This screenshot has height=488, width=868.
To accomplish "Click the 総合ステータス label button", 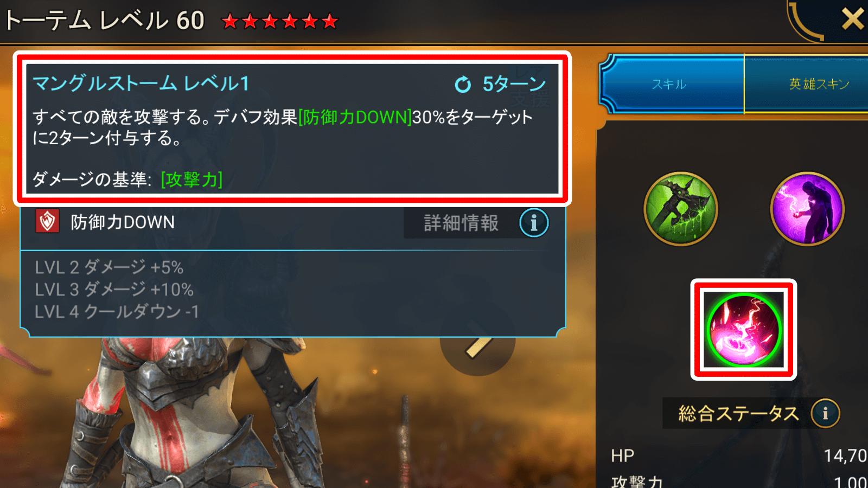I will (x=738, y=414).
